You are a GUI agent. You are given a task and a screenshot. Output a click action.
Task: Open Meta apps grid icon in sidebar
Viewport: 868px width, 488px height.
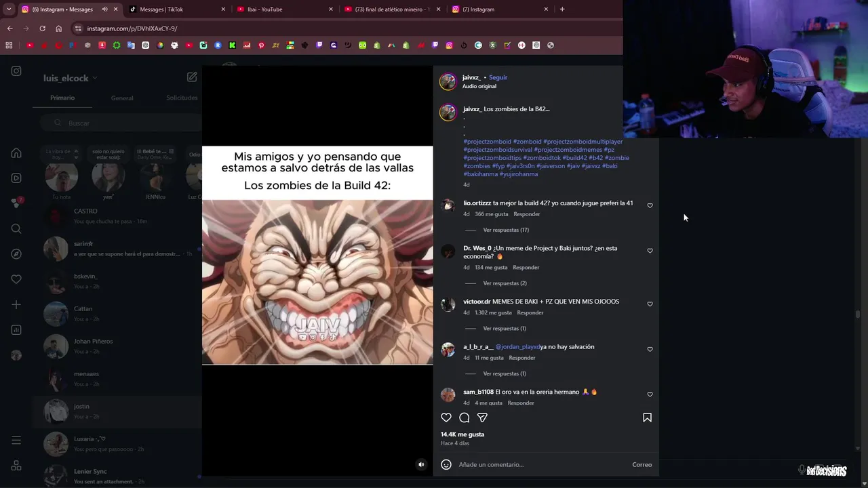coord(16,466)
